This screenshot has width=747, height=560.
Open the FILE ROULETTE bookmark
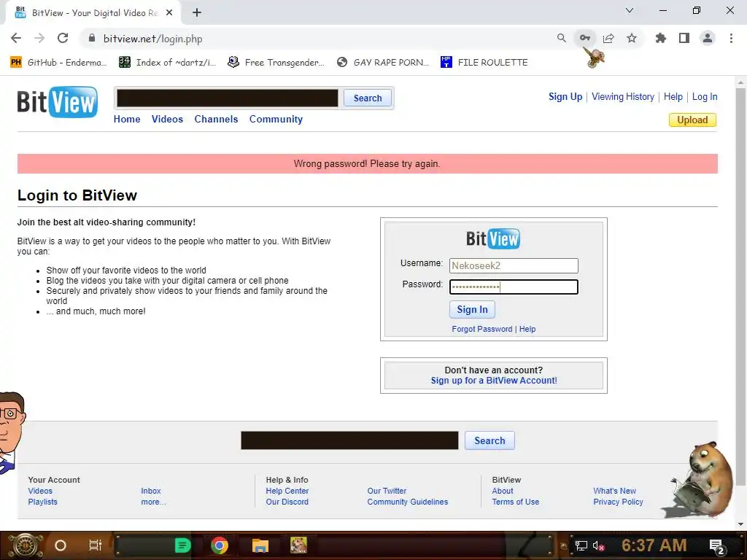484,63
